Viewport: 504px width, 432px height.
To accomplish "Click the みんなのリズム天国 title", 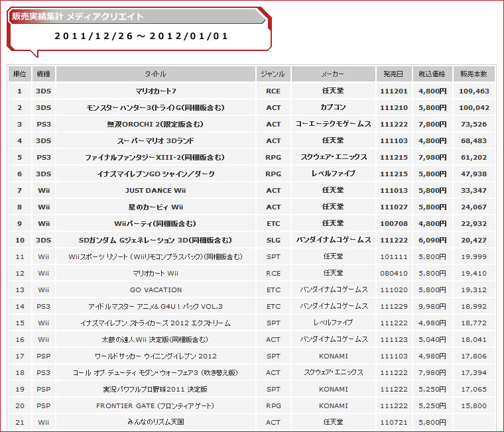I will [156, 422].
